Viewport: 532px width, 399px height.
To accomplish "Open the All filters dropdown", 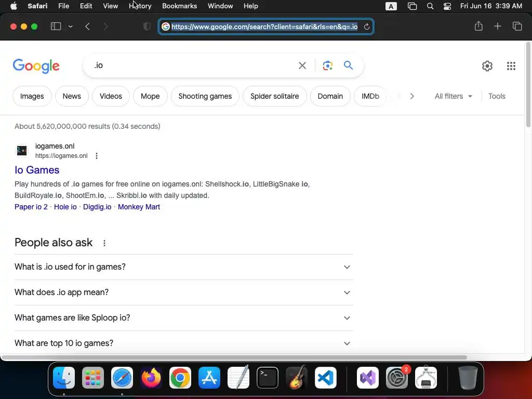I will [453, 96].
